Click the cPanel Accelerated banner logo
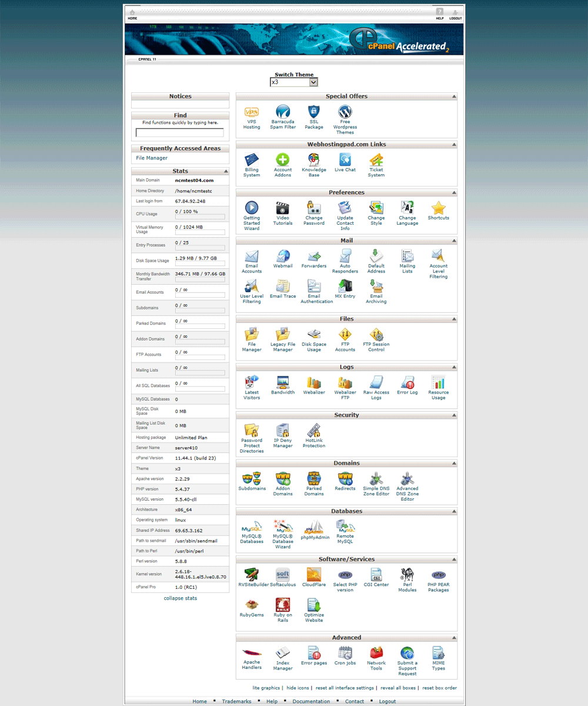Image resolution: width=588 pixels, height=706 pixels. (399, 41)
